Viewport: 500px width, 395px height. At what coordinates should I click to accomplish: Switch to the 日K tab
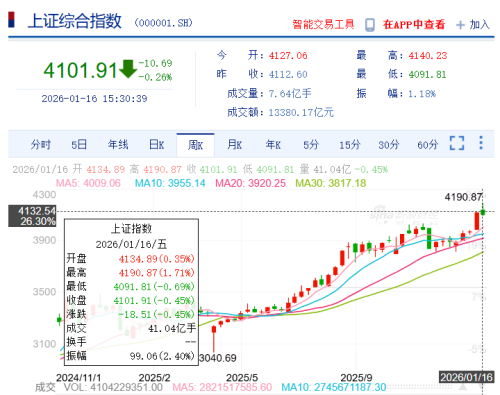coord(156,145)
